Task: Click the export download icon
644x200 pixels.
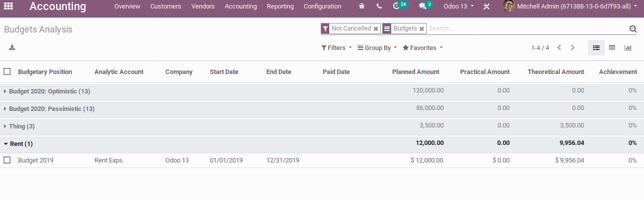Action: 12,47
